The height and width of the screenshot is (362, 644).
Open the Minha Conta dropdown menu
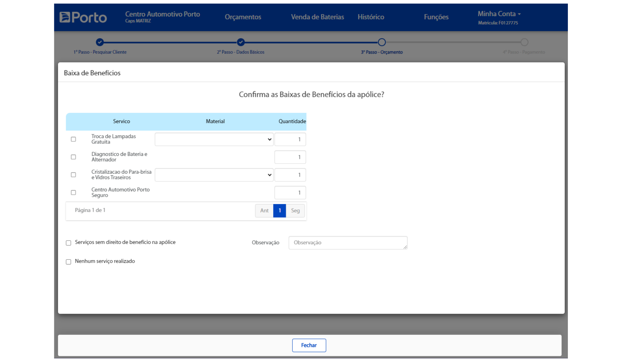(499, 14)
